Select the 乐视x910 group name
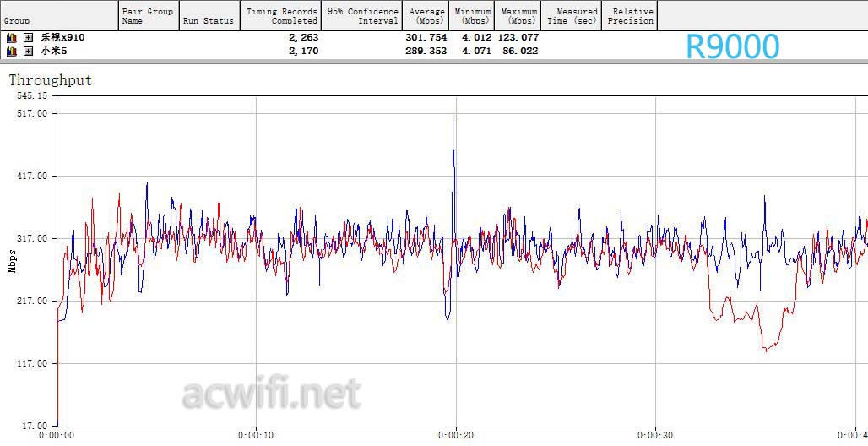The height and width of the screenshot is (446, 868). [x=62, y=38]
